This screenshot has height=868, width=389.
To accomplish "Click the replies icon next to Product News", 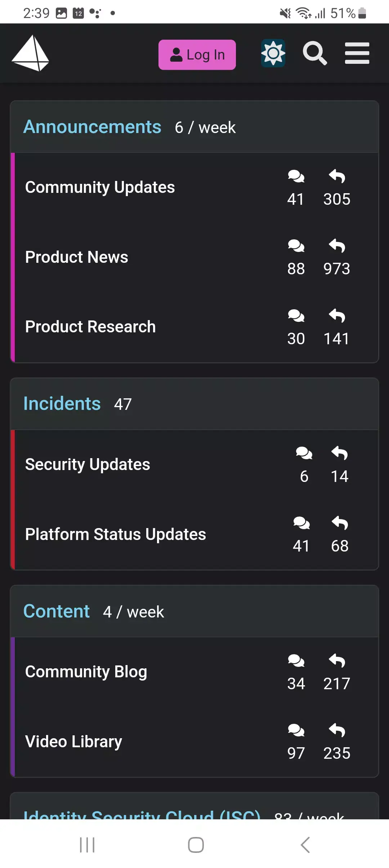I will (x=336, y=246).
